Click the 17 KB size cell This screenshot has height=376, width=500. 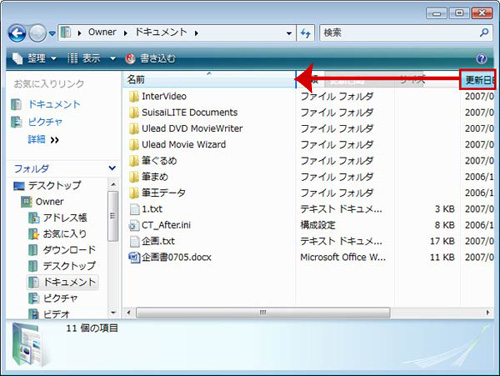tap(442, 241)
